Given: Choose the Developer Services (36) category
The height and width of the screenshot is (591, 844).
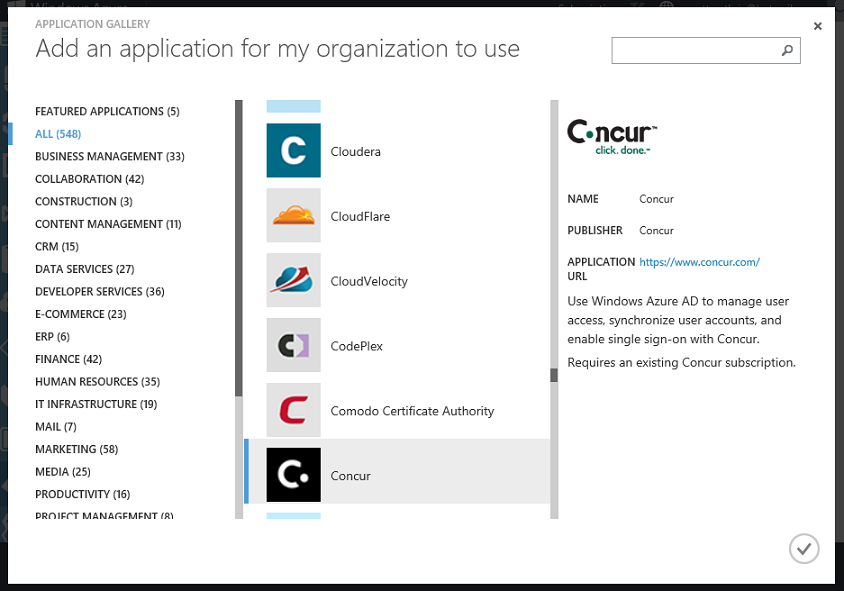Looking at the screenshot, I should coord(100,292).
